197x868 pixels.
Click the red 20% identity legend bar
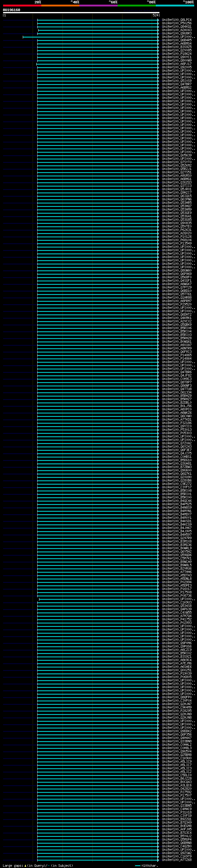(22, 6)
